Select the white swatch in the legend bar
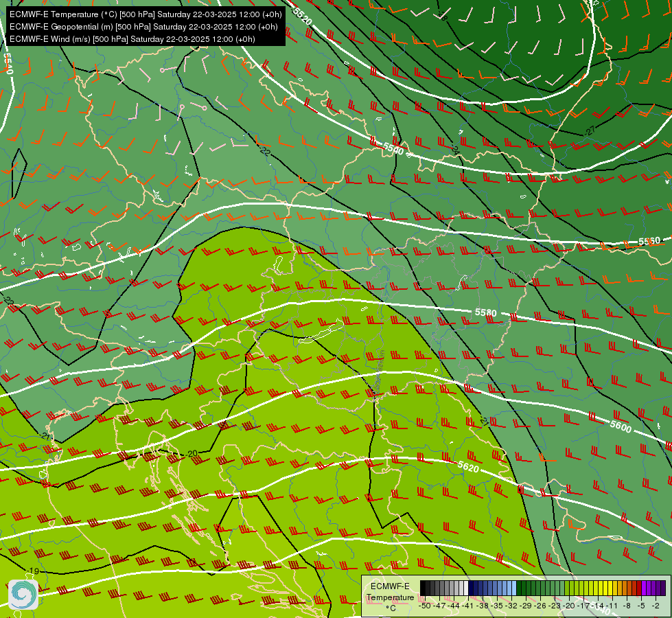This screenshot has width=672, height=618. pos(466,588)
